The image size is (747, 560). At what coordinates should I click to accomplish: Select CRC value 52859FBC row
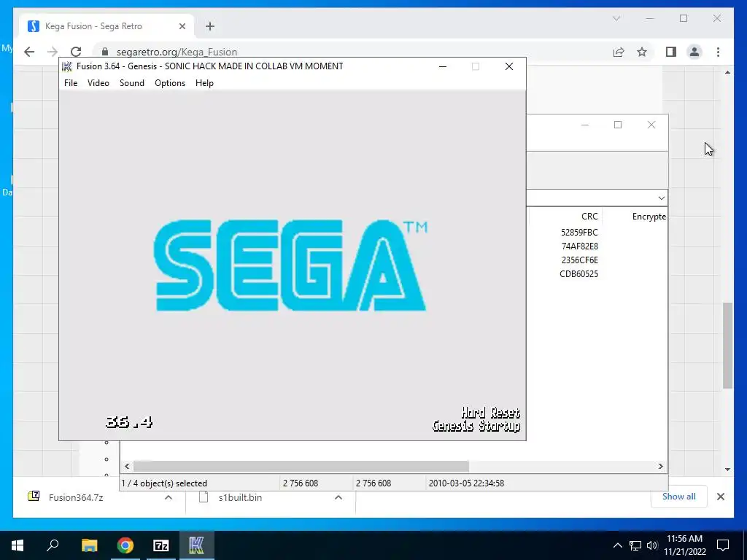click(x=579, y=233)
